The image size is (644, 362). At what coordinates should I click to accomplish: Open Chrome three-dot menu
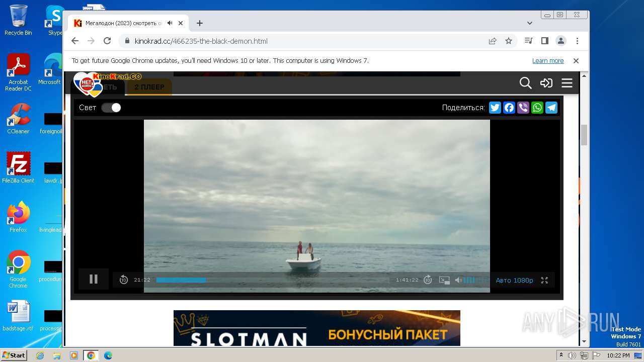click(577, 41)
